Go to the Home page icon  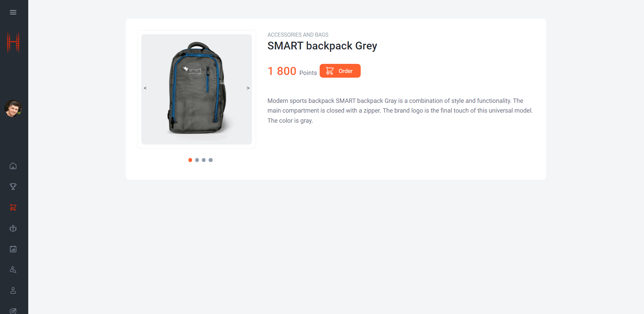13,166
